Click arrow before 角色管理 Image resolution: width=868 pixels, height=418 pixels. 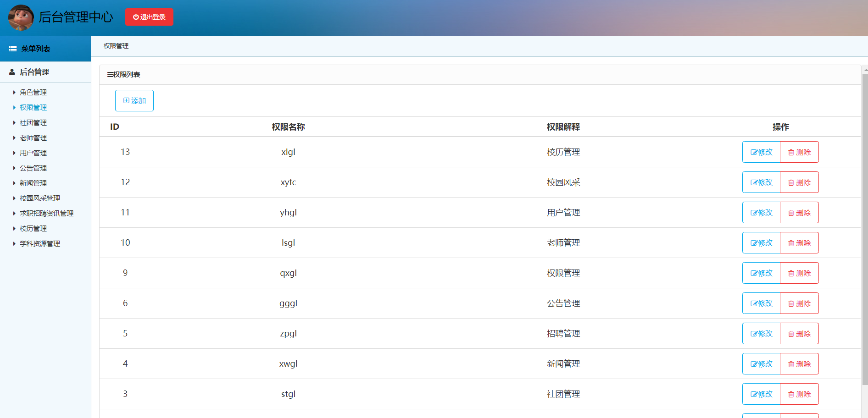tap(14, 92)
